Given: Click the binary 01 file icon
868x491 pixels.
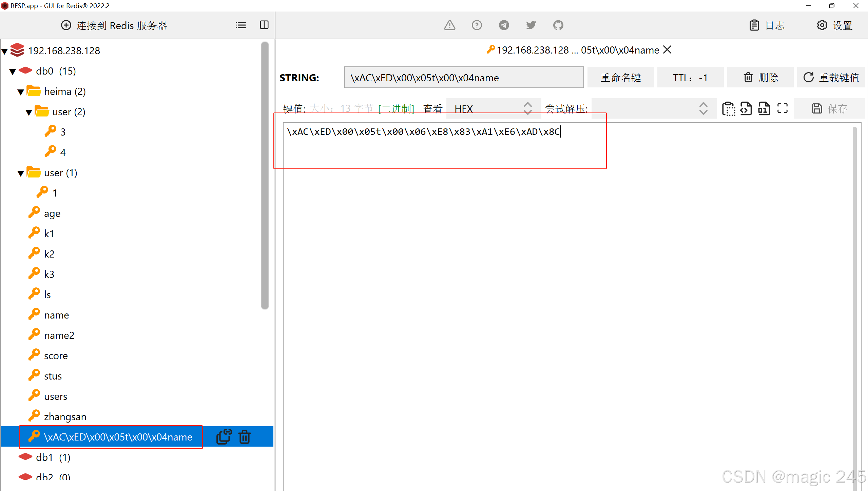Looking at the screenshot, I should click(764, 108).
